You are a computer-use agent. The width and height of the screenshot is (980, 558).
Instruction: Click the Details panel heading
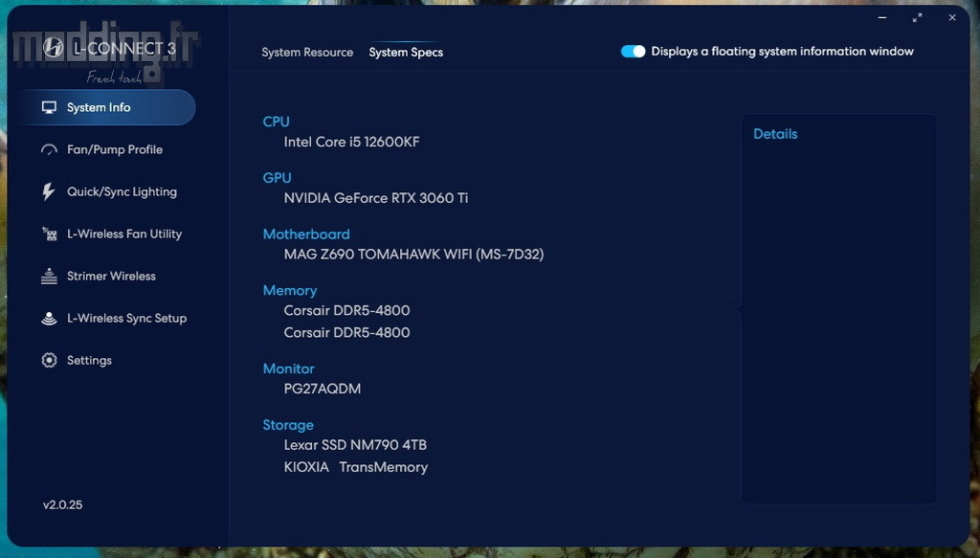point(775,134)
